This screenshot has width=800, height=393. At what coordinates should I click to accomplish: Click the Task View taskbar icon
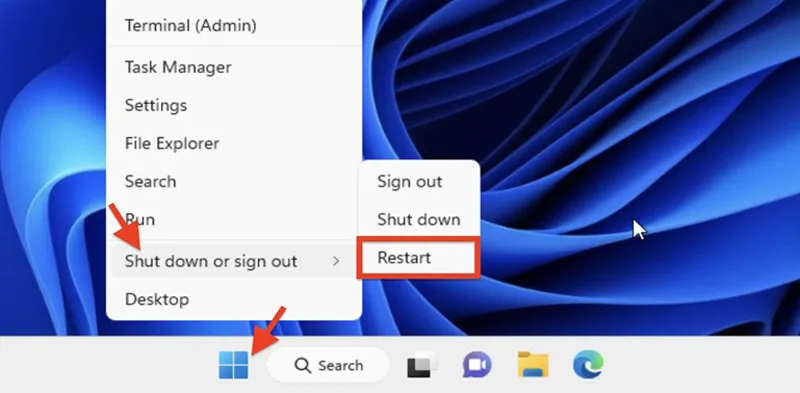coord(422,365)
